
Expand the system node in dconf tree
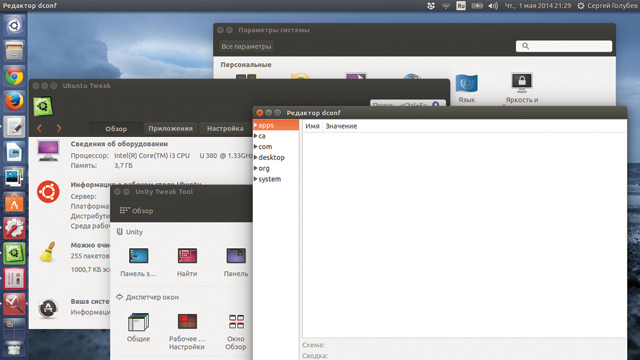point(256,179)
